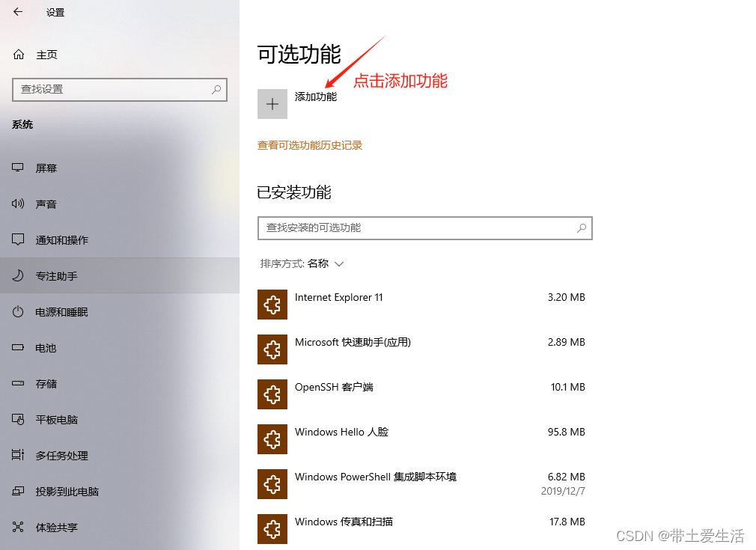This screenshot has width=756, height=550.
Task: Click the Windows PowerShell puzzle icon
Action: coord(272,484)
